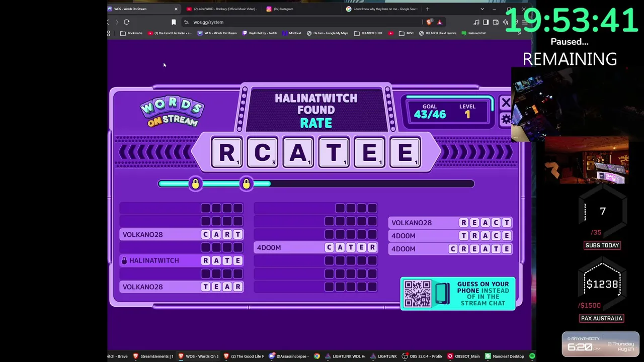
Task: Open the Brave Rewards triangle icon
Action: [439, 22]
